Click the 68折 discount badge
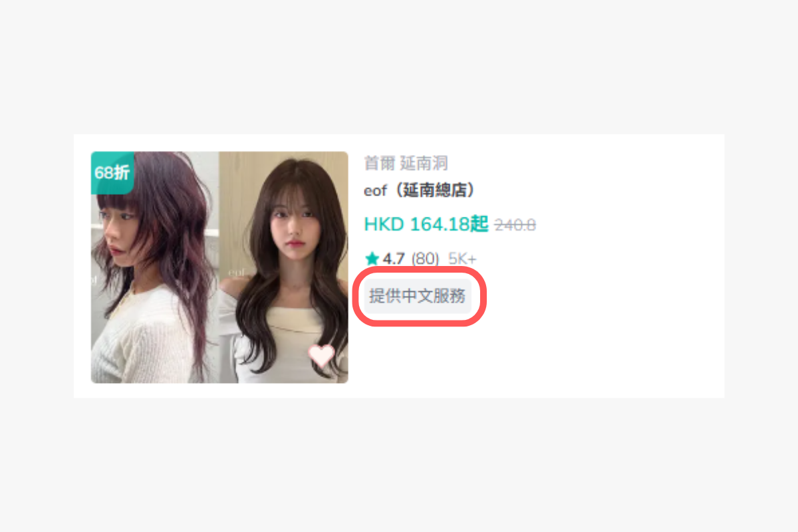The image size is (798, 532). [112, 172]
